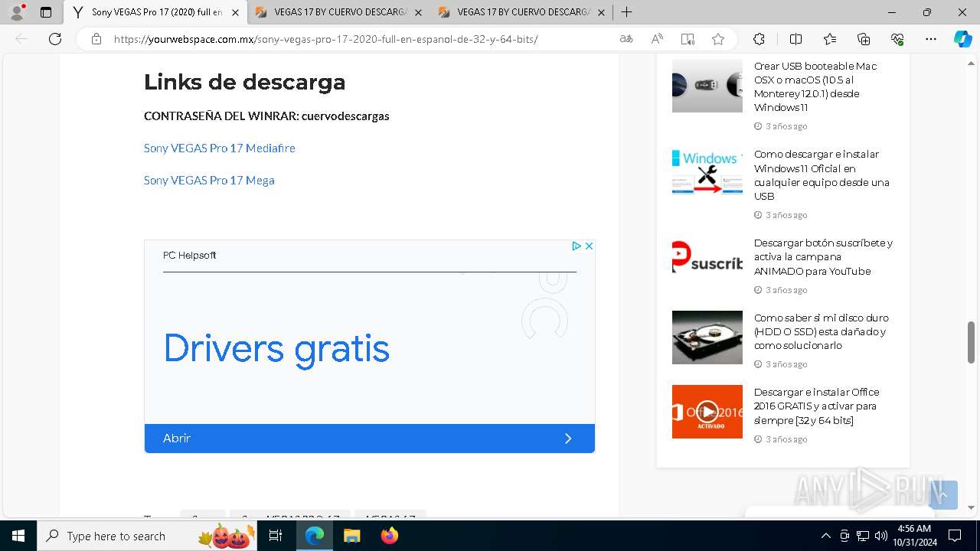The height and width of the screenshot is (551, 980).
Task: Open AdChoices triangle icon
Action: pyautogui.click(x=577, y=246)
